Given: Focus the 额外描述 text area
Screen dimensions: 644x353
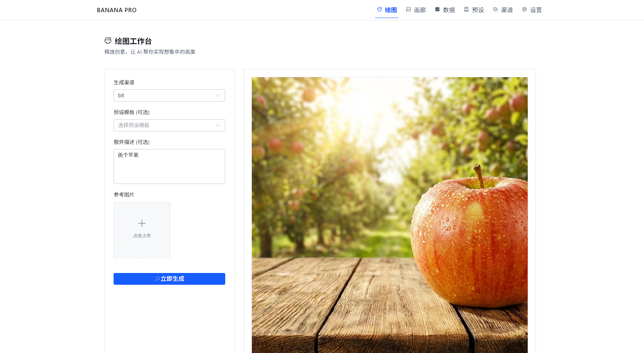Looking at the screenshot, I should [x=169, y=166].
